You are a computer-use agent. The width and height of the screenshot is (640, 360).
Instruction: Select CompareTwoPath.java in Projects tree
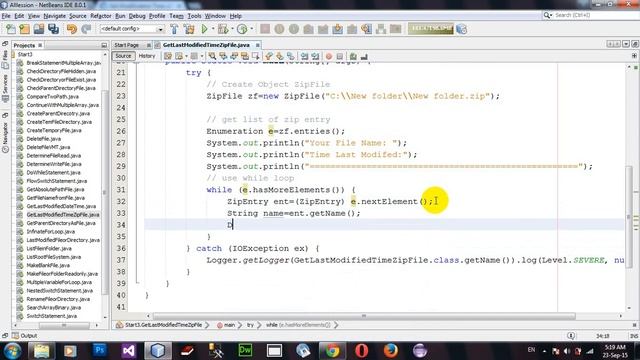click(x=52, y=97)
